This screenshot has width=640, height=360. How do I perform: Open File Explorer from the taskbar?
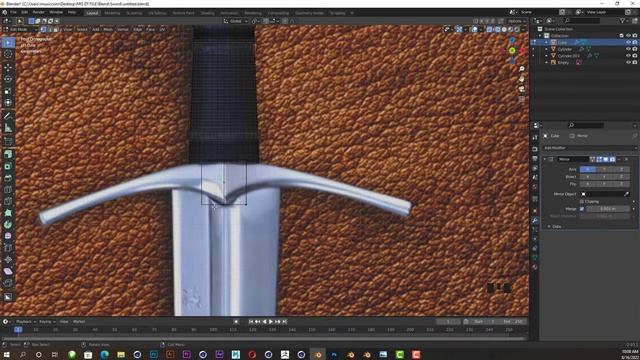121,355
